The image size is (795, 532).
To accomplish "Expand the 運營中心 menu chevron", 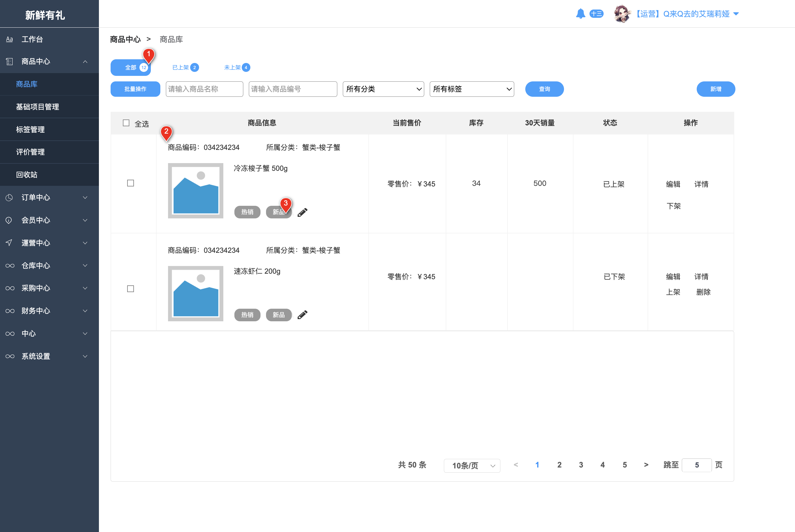I will point(85,243).
